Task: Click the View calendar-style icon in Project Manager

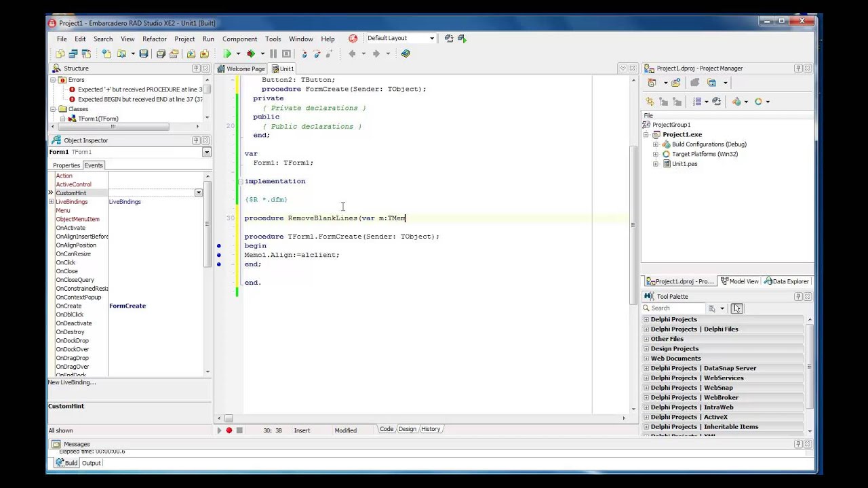Action: point(711,83)
